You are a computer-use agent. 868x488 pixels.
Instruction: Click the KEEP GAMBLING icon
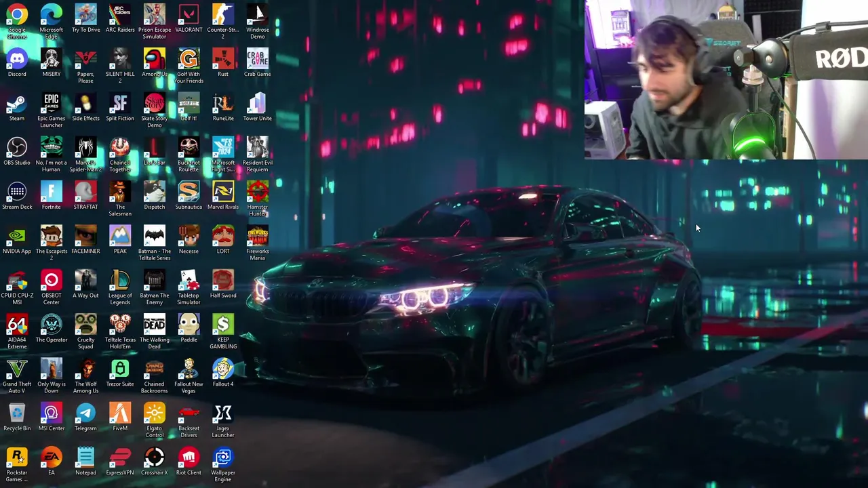(223, 324)
